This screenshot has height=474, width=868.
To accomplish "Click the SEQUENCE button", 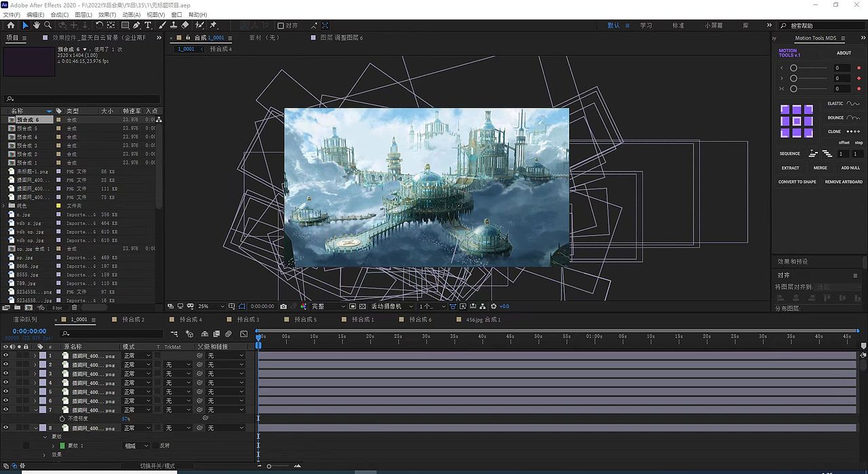I will coord(789,154).
